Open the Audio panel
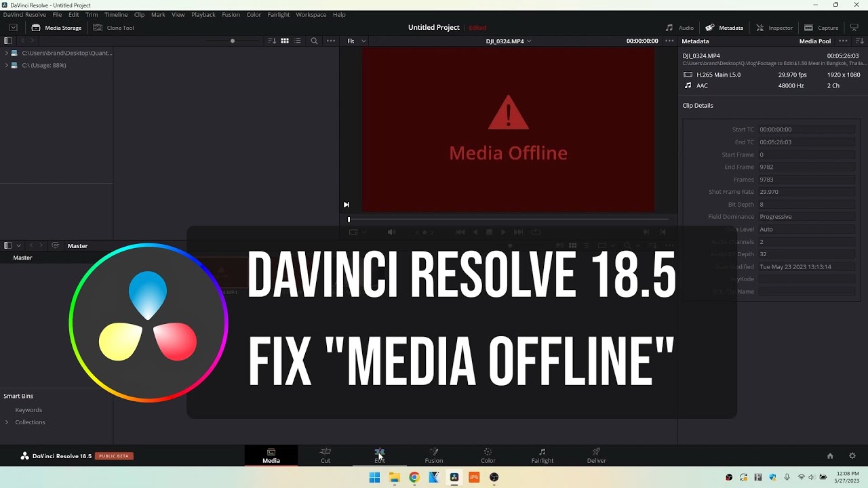Viewport: 868px width, 488px height. click(679, 28)
